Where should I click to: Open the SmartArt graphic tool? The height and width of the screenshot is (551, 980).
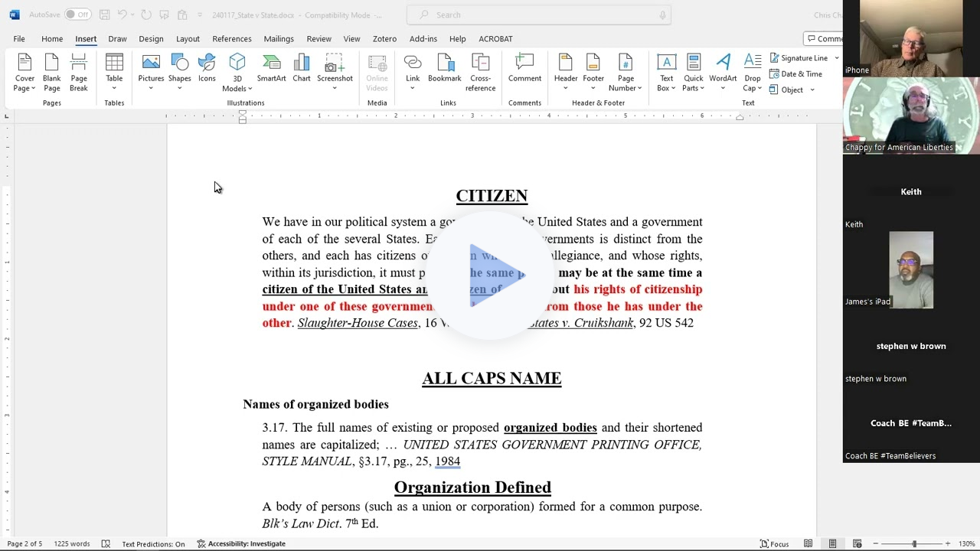click(x=271, y=70)
